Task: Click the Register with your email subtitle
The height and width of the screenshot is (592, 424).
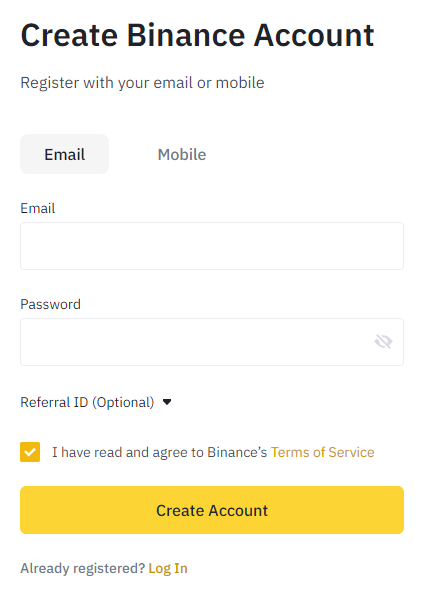Action: click(142, 83)
